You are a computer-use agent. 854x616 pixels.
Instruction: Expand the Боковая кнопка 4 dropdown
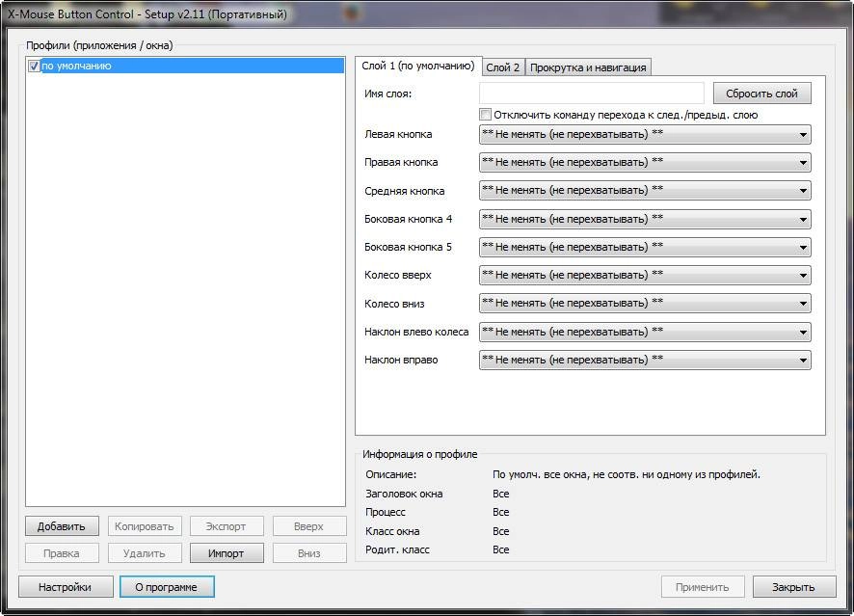645,219
